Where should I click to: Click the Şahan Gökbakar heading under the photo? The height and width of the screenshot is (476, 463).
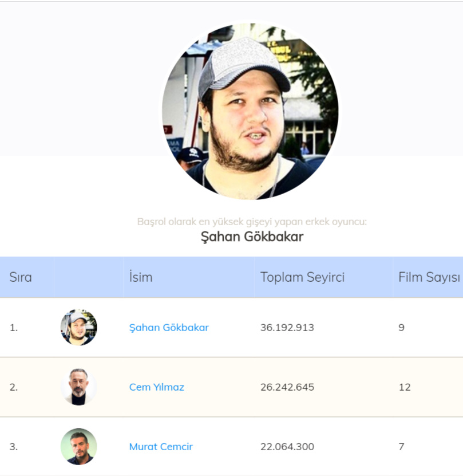pos(252,237)
